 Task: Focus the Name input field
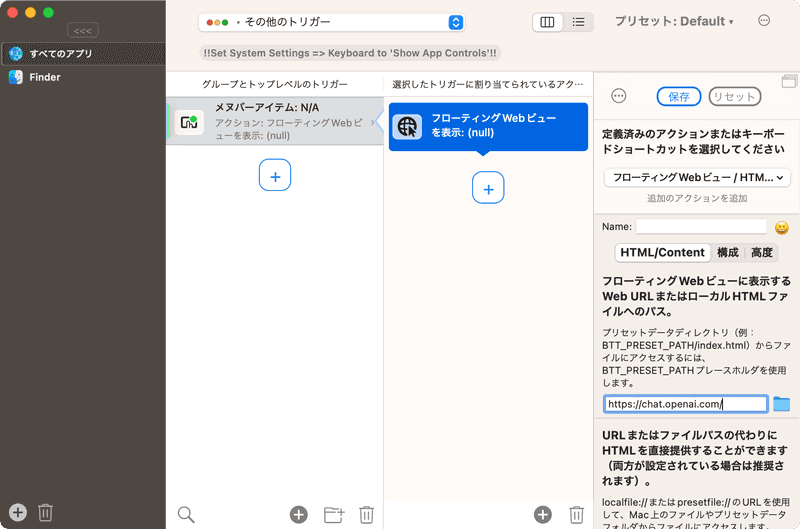(x=701, y=226)
